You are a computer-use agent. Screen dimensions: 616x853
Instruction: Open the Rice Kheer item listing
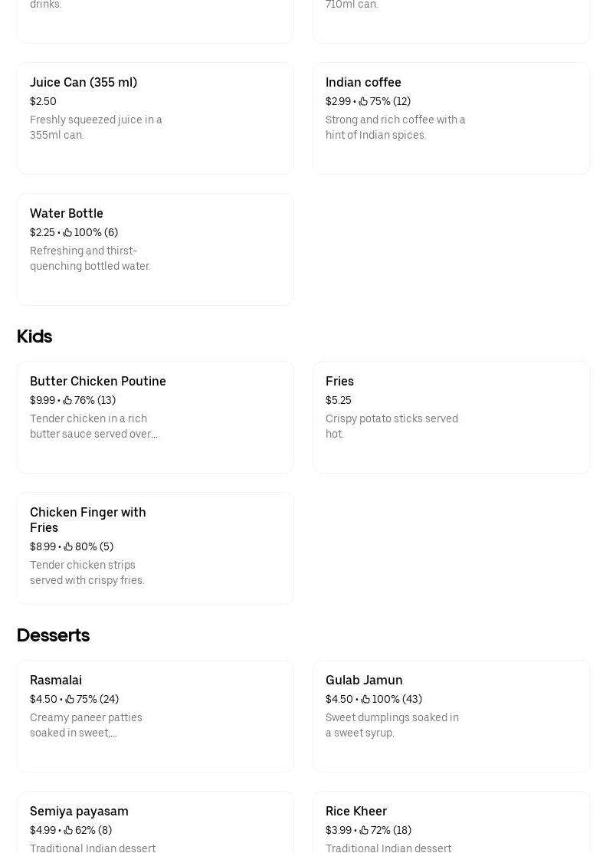[x=451, y=824]
